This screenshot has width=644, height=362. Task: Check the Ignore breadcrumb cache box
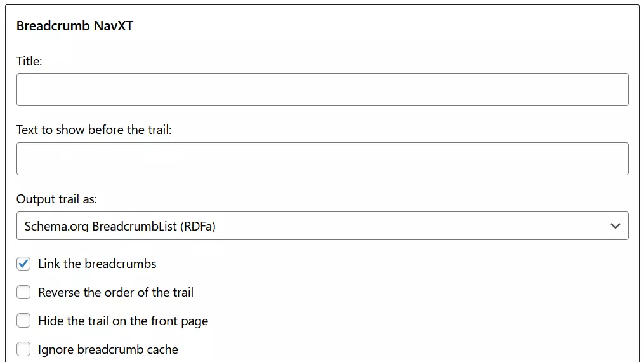tap(23, 349)
